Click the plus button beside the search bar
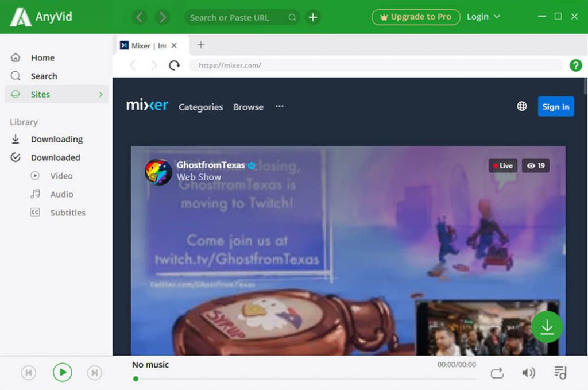The height and width of the screenshot is (390, 588). point(313,17)
